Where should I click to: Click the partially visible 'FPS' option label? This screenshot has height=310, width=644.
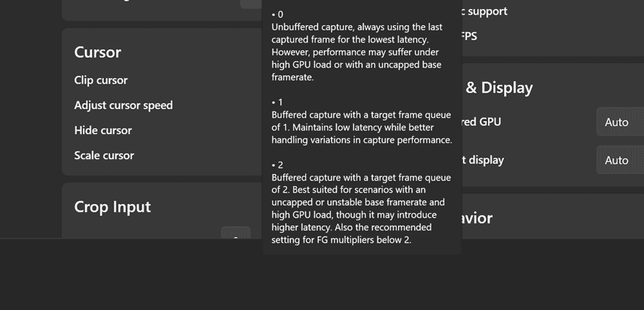click(469, 36)
